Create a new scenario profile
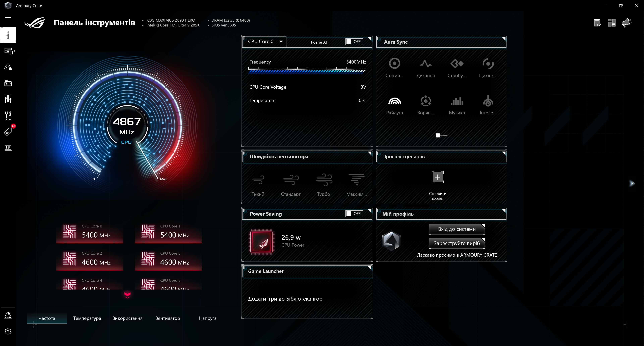Viewport: 644px width, 346px height. tap(438, 177)
